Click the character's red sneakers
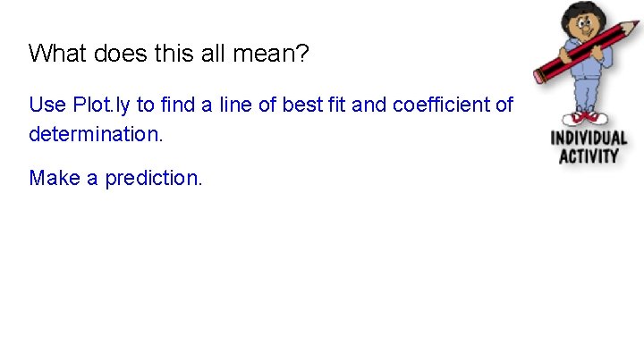The width and height of the screenshot is (644, 362). pos(585,118)
